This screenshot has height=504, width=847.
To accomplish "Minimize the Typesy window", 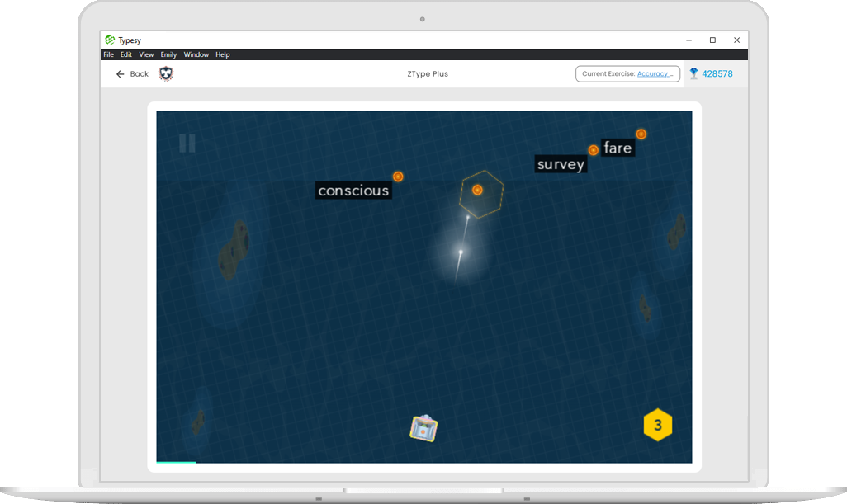I will point(688,40).
